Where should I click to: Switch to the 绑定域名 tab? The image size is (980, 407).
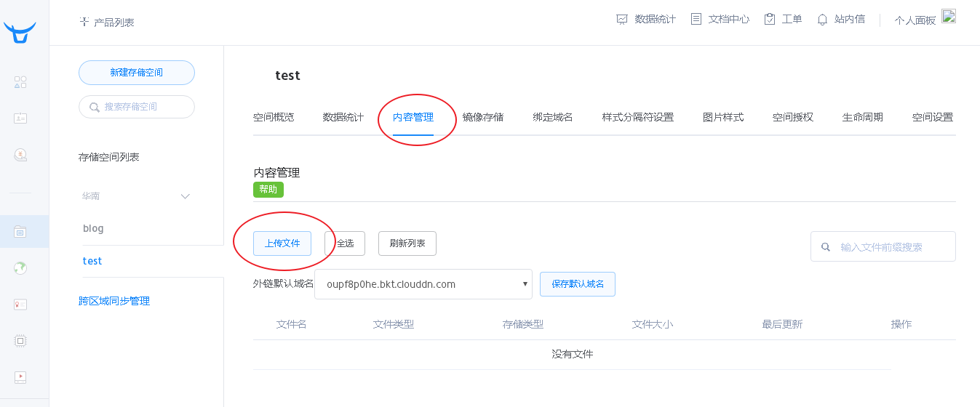[553, 117]
